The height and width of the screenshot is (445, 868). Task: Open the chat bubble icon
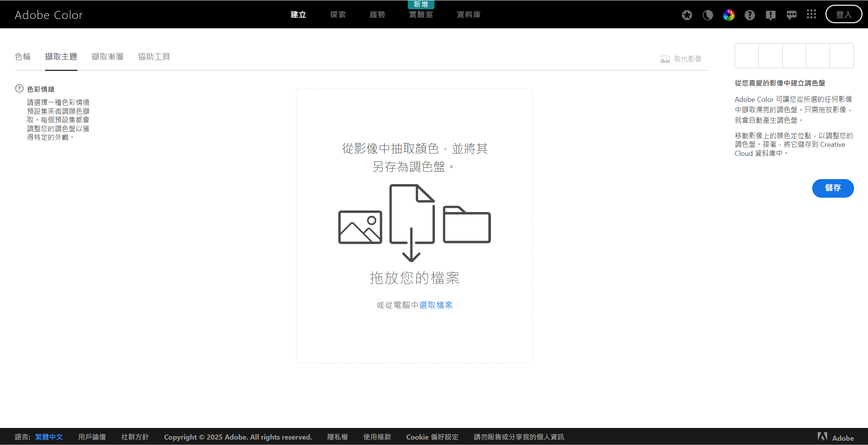[791, 15]
